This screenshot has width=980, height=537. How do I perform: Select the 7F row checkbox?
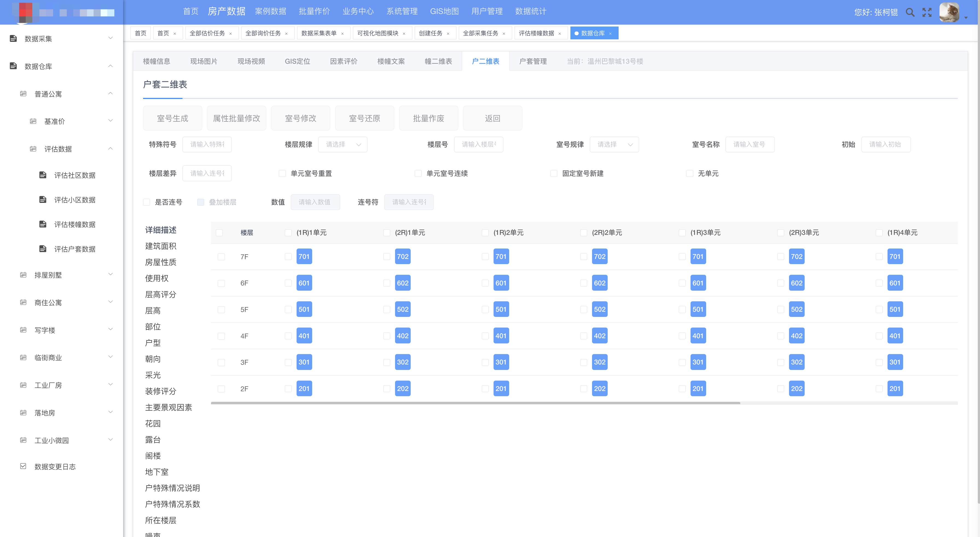(x=221, y=257)
